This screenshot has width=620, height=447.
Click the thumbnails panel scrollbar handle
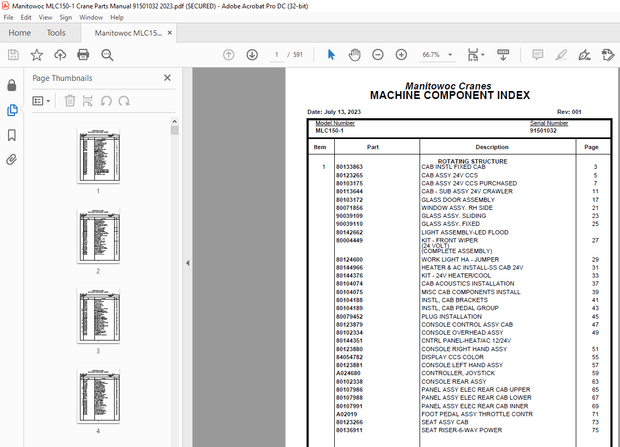point(174,131)
